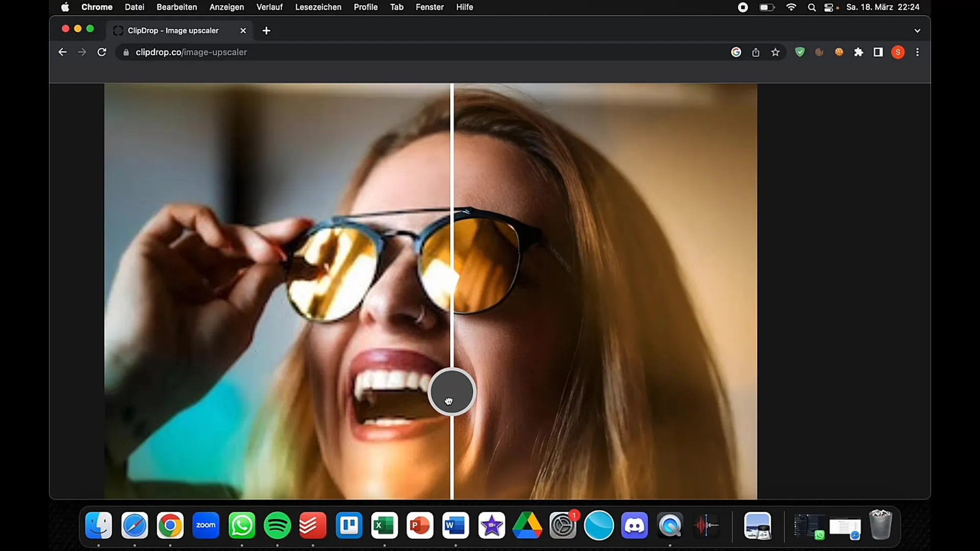This screenshot has width=980, height=551.
Task: Open Chrome three-dot menu
Action: point(917,52)
